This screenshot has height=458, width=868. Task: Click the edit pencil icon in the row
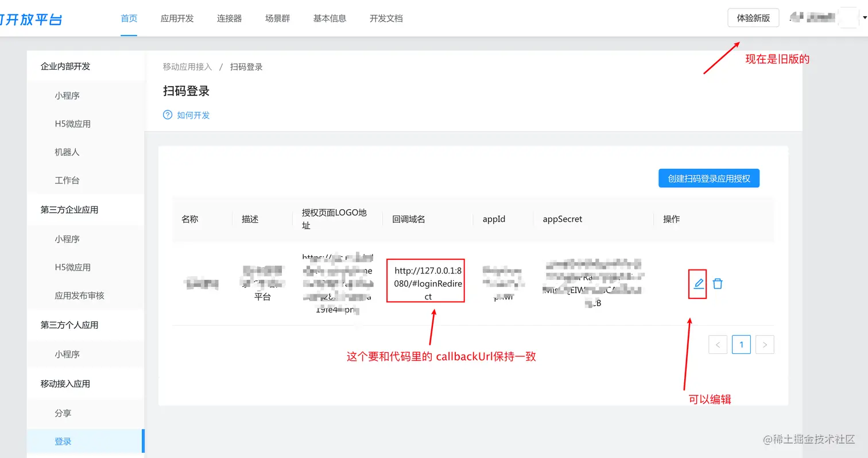[x=699, y=283]
